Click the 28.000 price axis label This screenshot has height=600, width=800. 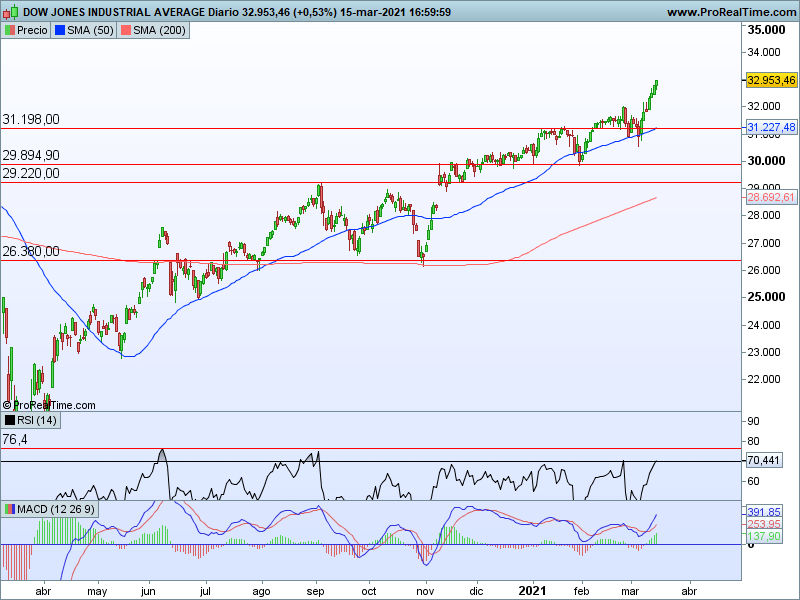pyautogui.click(x=764, y=216)
